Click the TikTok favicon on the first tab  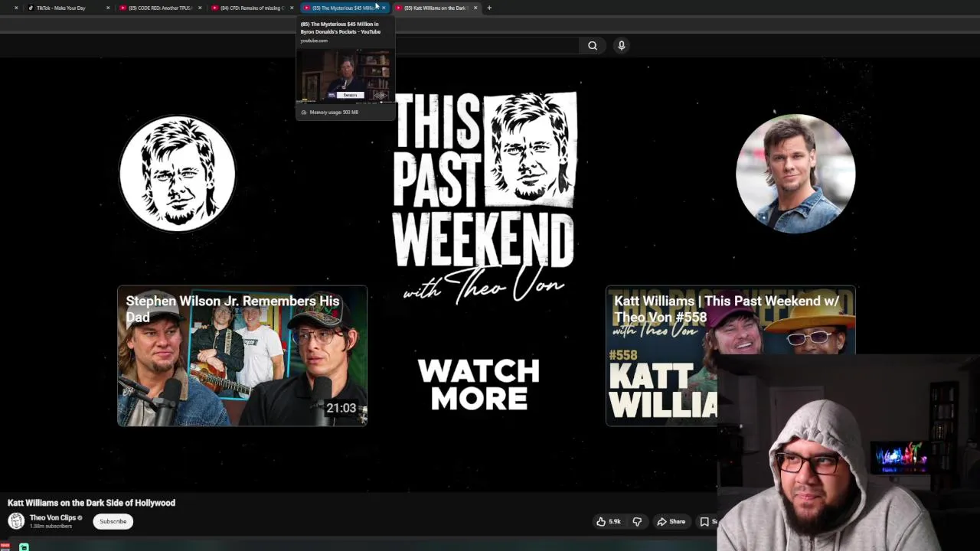[x=31, y=8]
